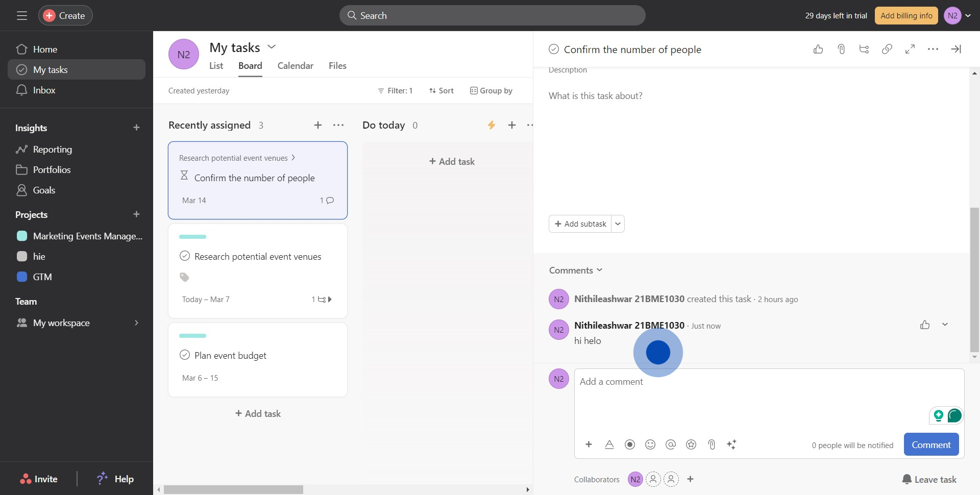This screenshot has height=495, width=980.
Task: Add a new project with plus icon
Action: 136,214
